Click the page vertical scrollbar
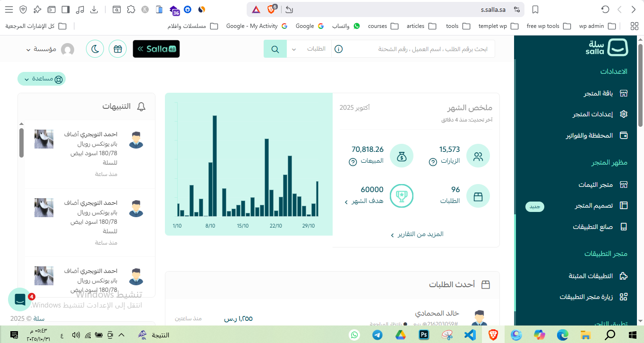This screenshot has width=644, height=343. (640, 85)
